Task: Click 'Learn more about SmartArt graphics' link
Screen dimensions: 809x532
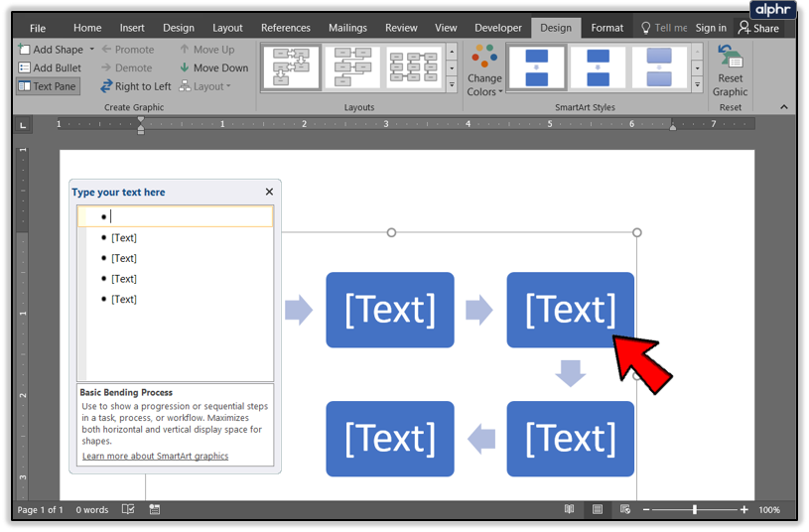Action: pos(155,456)
